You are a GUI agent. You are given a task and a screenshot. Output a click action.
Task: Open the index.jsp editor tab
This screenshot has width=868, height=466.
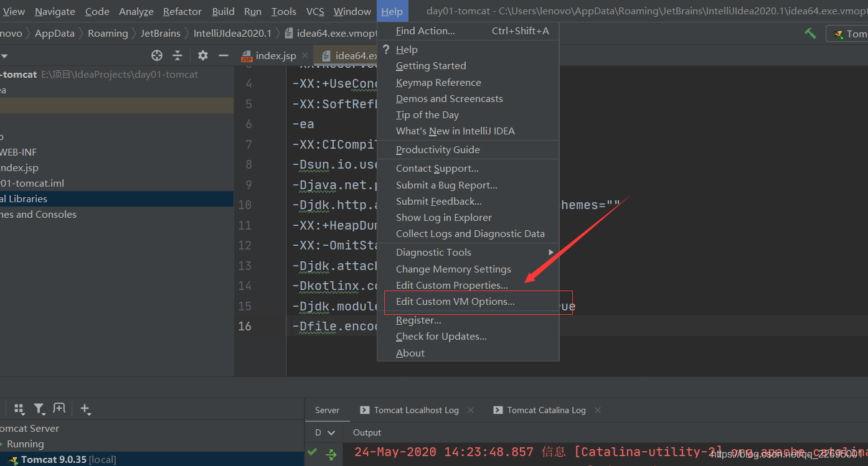pyautogui.click(x=275, y=55)
